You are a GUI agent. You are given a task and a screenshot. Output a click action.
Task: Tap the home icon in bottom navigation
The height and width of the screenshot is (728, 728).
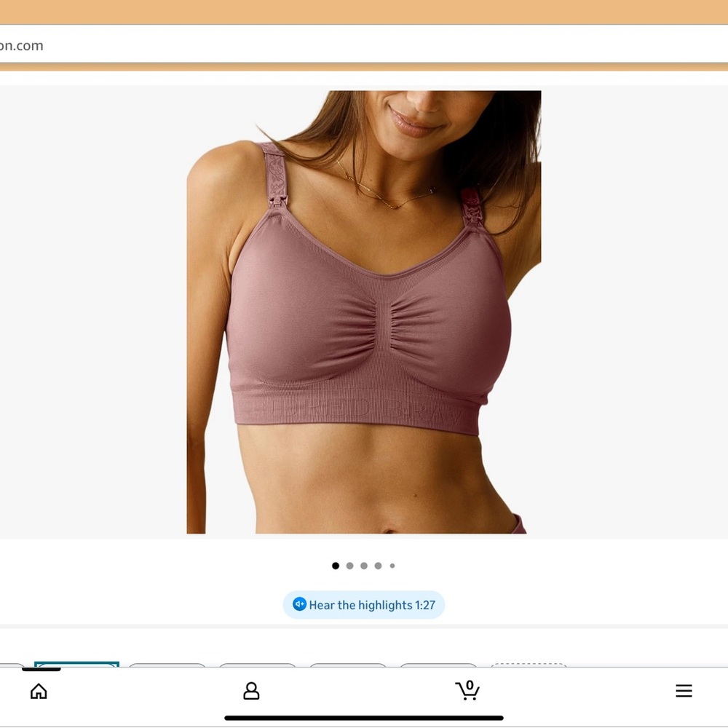pos(39,690)
